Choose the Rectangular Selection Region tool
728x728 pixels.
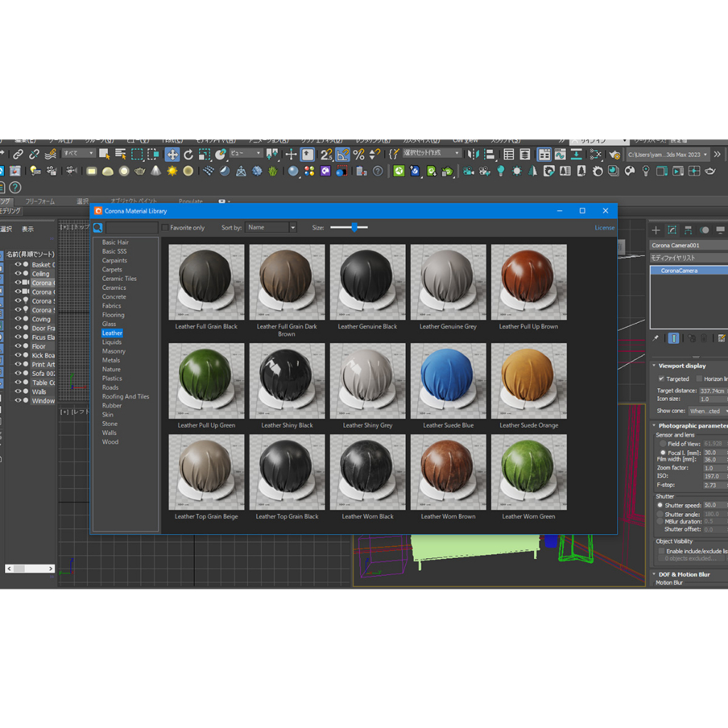(x=137, y=154)
